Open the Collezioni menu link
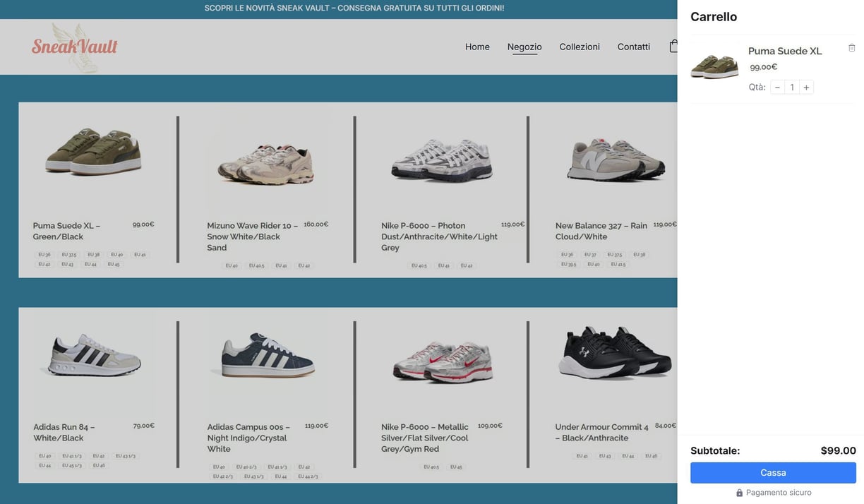 [x=580, y=47]
